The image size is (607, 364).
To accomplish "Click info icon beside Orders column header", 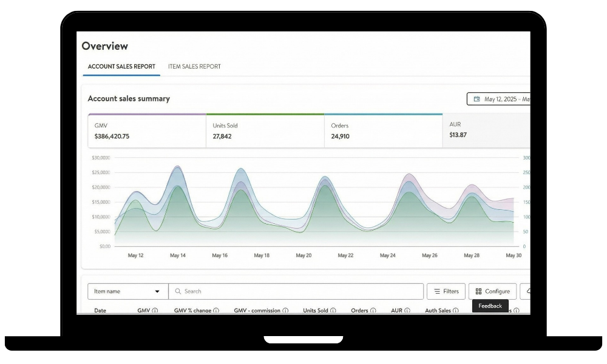I will click(373, 311).
